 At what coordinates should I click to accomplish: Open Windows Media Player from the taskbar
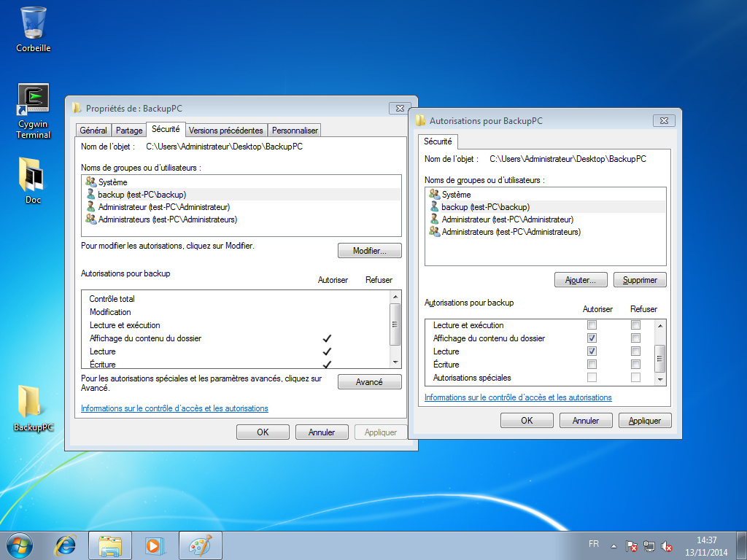(x=154, y=545)
